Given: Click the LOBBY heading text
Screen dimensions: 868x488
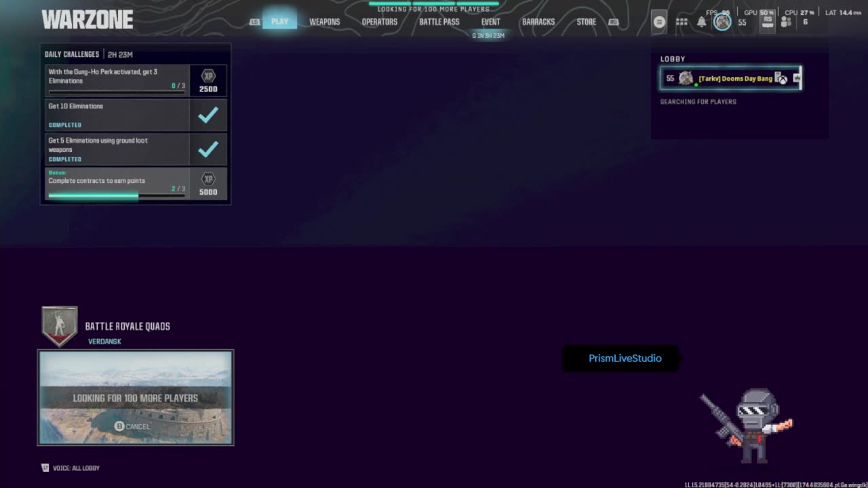Looking at the screenshot, I should 673,59.
